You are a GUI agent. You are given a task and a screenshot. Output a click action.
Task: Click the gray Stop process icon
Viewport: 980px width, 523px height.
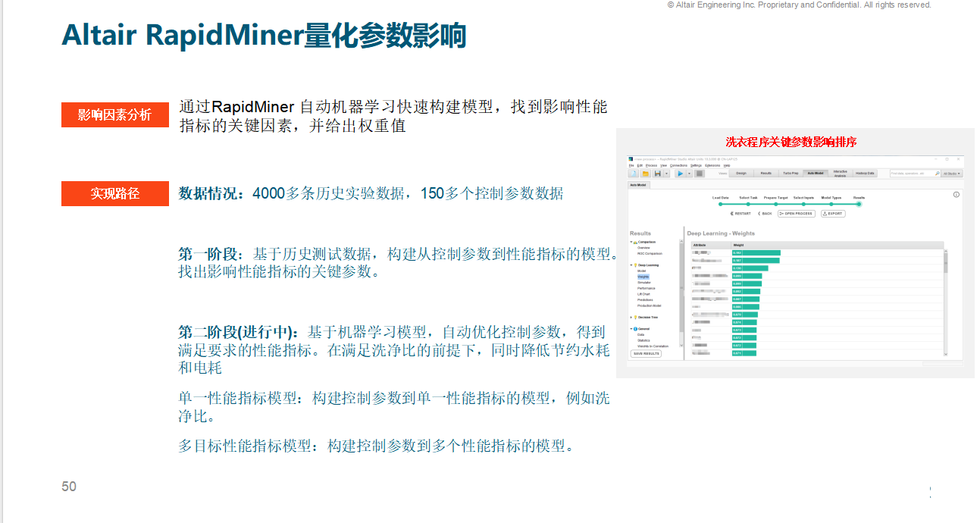700,174
